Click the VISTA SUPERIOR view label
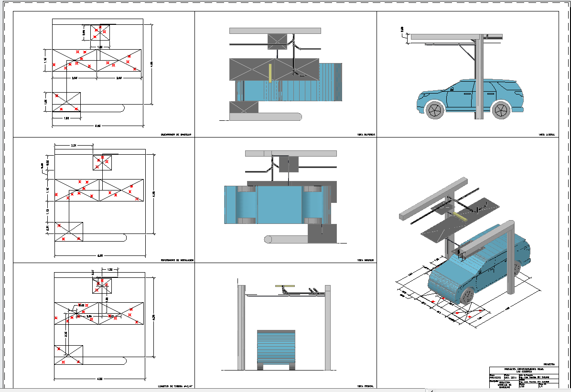571x392 pixels. 366,135
